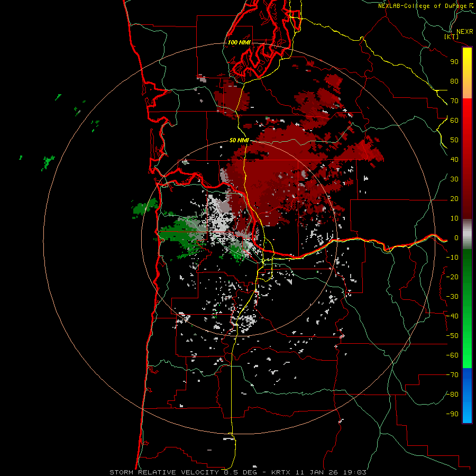Click the -50 value on the velocity scale

pyautogui.click(x=452, y=336)
